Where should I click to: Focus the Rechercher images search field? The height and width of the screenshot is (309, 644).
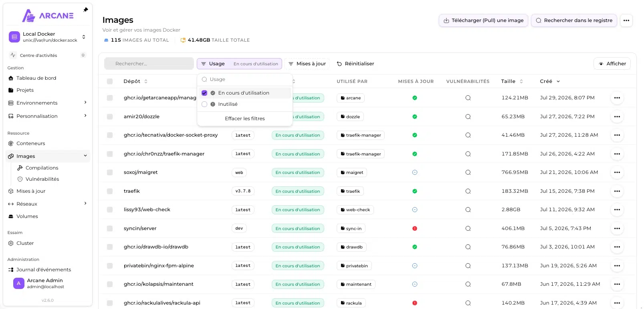pos(149,64)
